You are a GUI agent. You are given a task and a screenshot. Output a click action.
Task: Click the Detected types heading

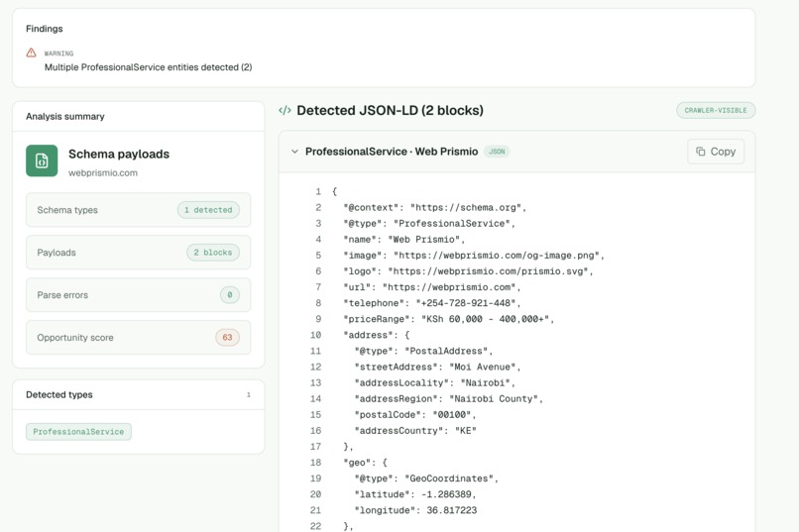59,394
